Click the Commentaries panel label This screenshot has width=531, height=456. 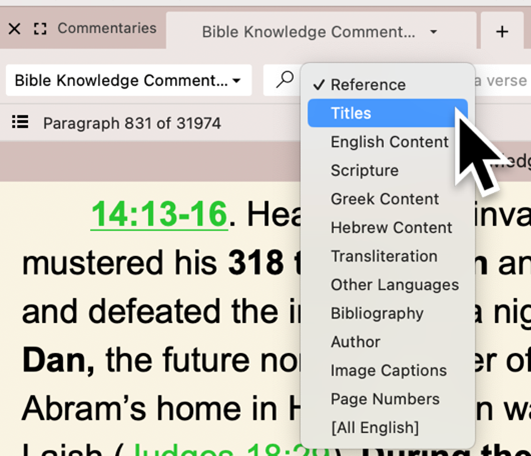pos(107,28)
